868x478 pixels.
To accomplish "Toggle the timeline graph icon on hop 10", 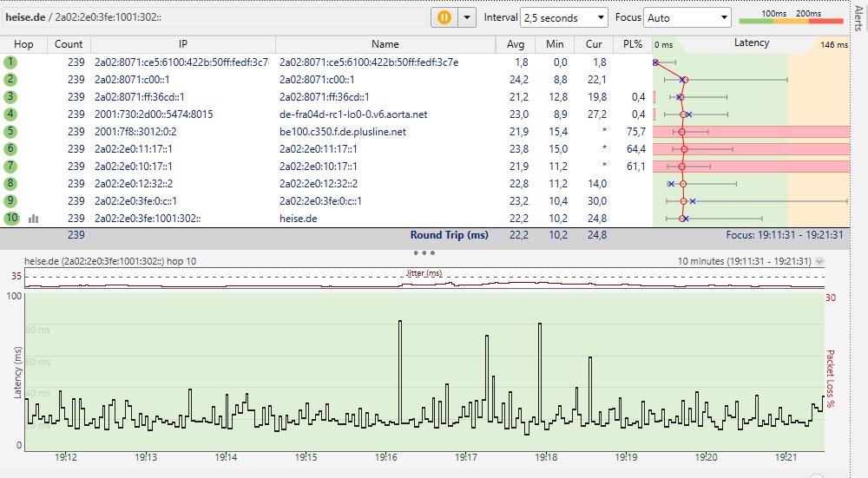I will coord(33,219).
